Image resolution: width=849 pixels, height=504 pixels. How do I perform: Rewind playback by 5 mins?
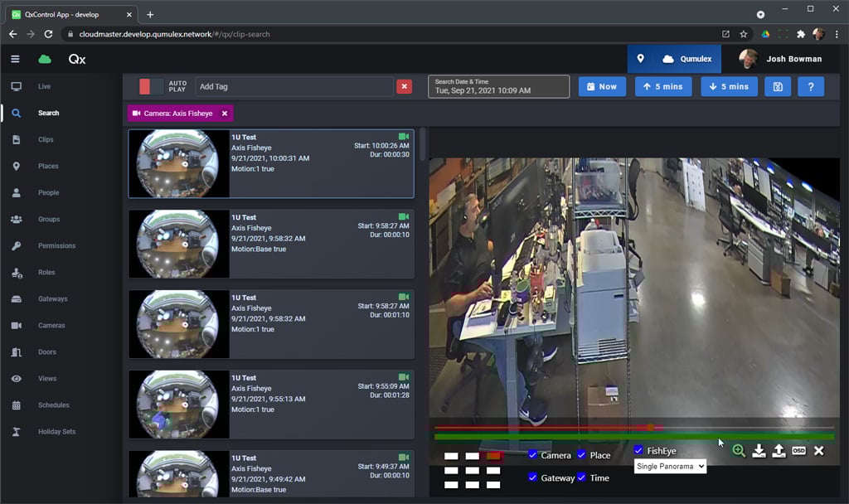coord(662,85)
